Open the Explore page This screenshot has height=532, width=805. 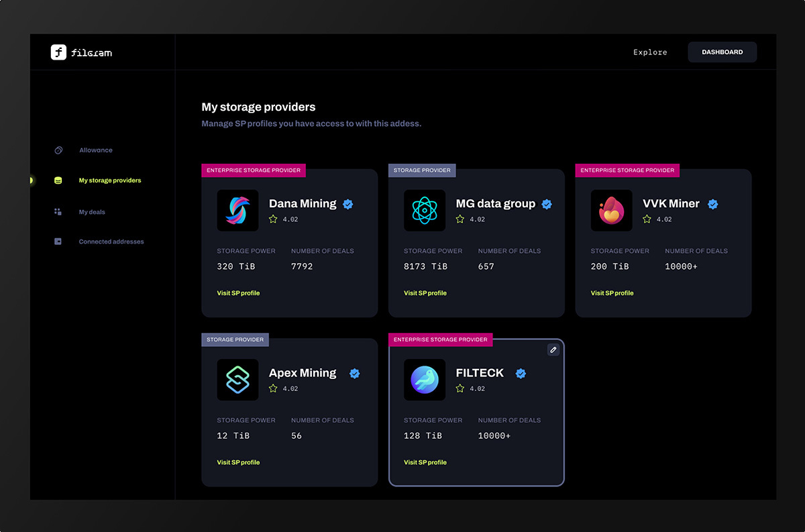(650, 52)
